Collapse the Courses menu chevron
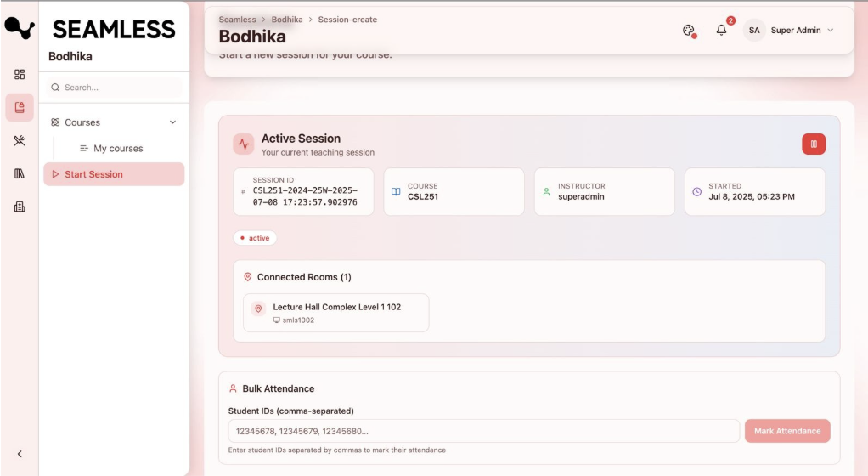The image size is (868, 476). [173, 122]
